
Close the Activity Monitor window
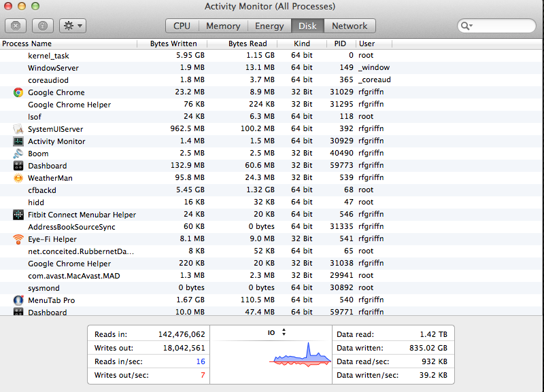coord(7,6)
